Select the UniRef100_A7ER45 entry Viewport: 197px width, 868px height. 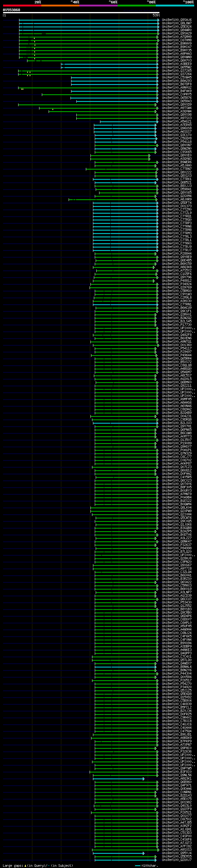pyautogui.click(x=177, y=125)
